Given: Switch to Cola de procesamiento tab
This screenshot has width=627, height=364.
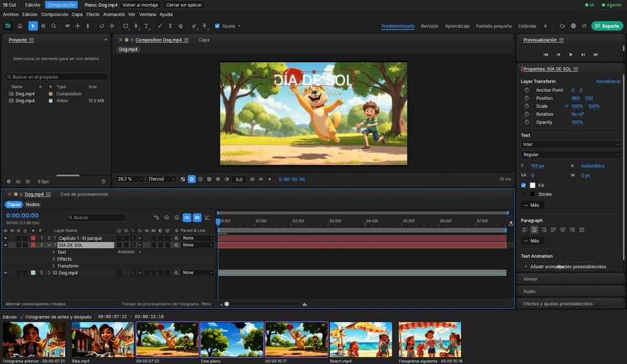Looking at the screenshot, I should (84, 194).
